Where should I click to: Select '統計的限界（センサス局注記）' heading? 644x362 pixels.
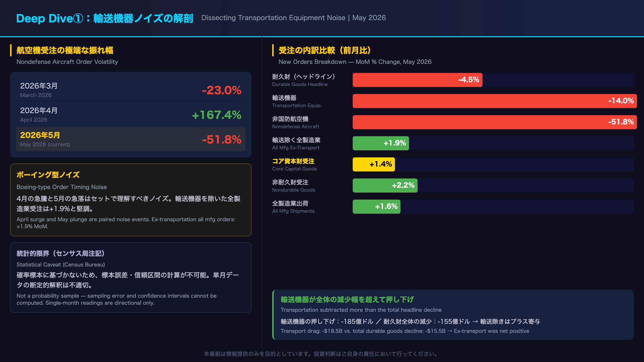pyautogui.click(x=60, y=253)
